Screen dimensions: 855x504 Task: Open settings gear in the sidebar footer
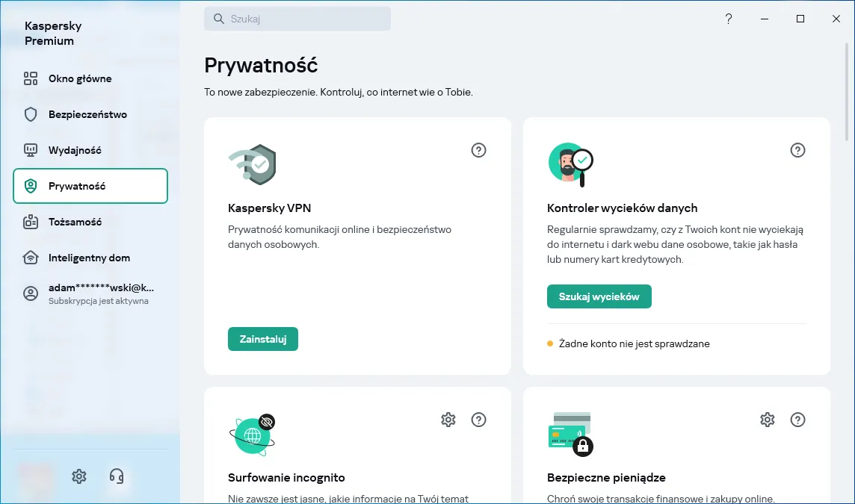point(79,476)
